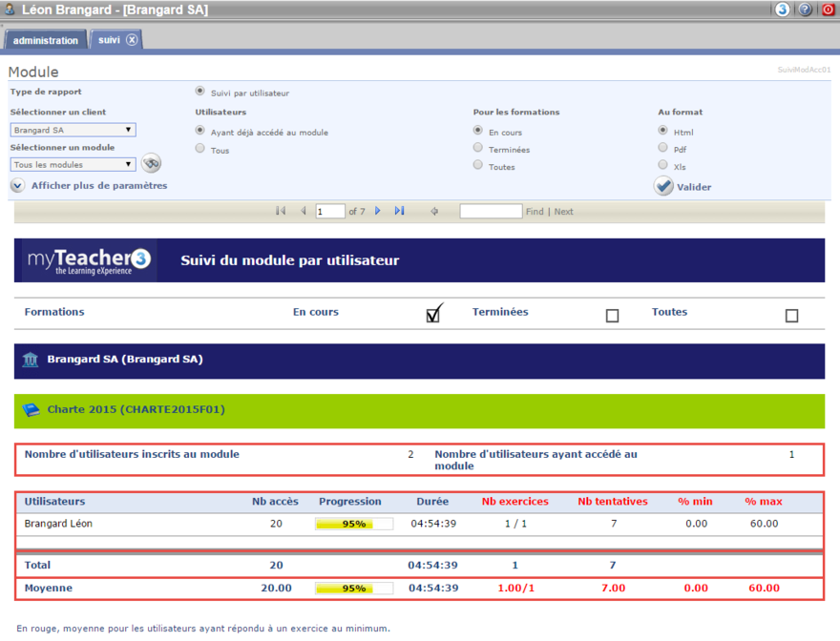The height and width of the screenshot is (641, 840).
Task: Click the red power logout icon
Action: tap(829, 10)
